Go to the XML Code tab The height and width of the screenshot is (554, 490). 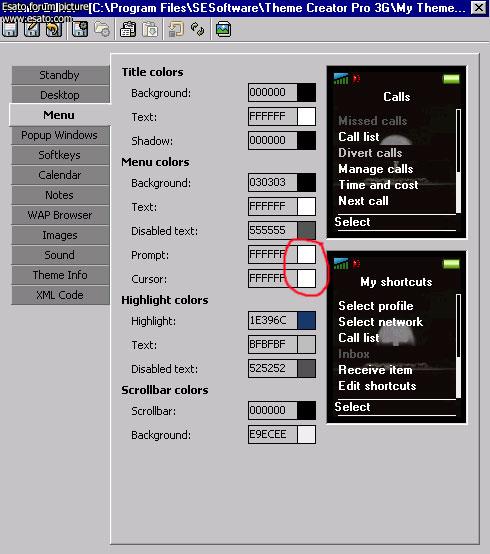tap(60, 295)
